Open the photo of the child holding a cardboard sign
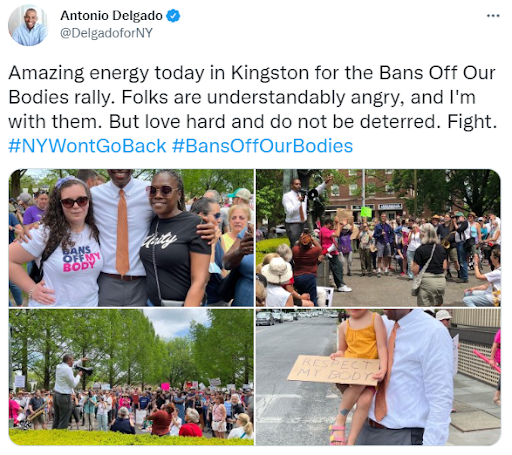This screenshot has height=455, width=512. coord(378,377)
